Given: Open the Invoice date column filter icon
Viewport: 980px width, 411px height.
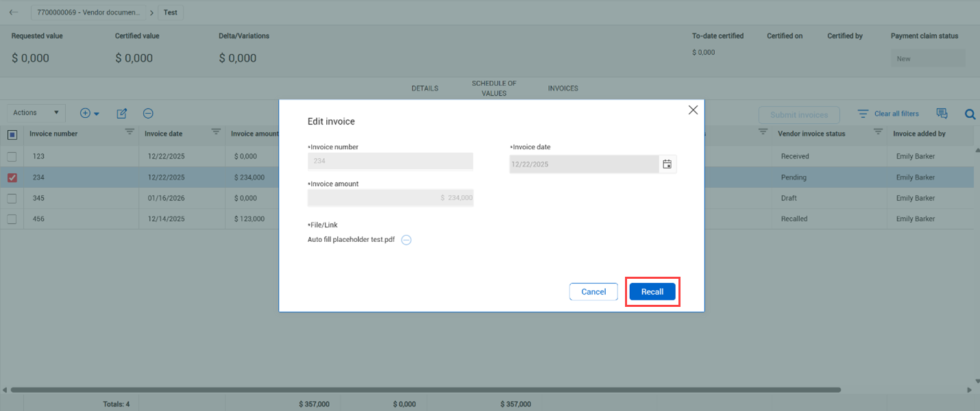Looking at the screenshot, I should (216, 132).
